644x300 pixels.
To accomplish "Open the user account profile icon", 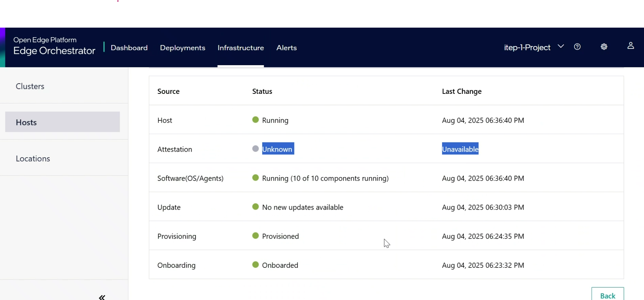I will point(631,46).
